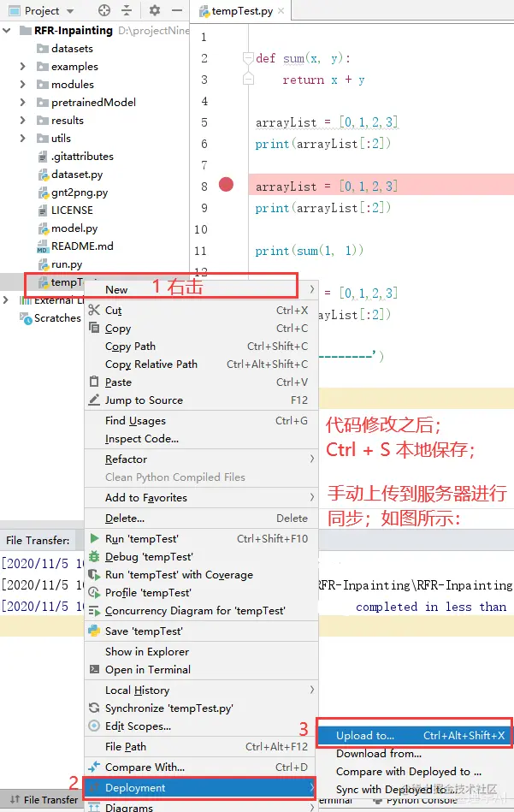Viewport: 514px width, 812px height.
Task: Open the Diagrams submenu
Action: click(x=201, y=807)
